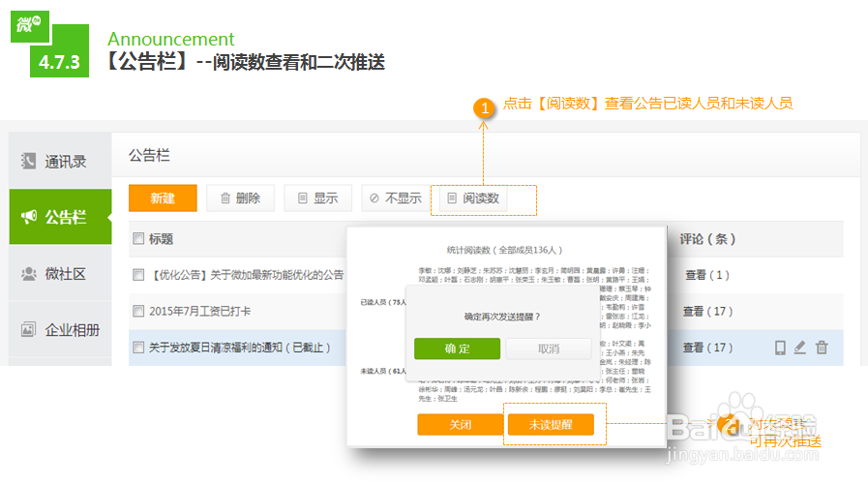Click the 微社区 people icon
The height and width of the screenshot is (485, 868).
pyautogui.click(x=29, y=274)
